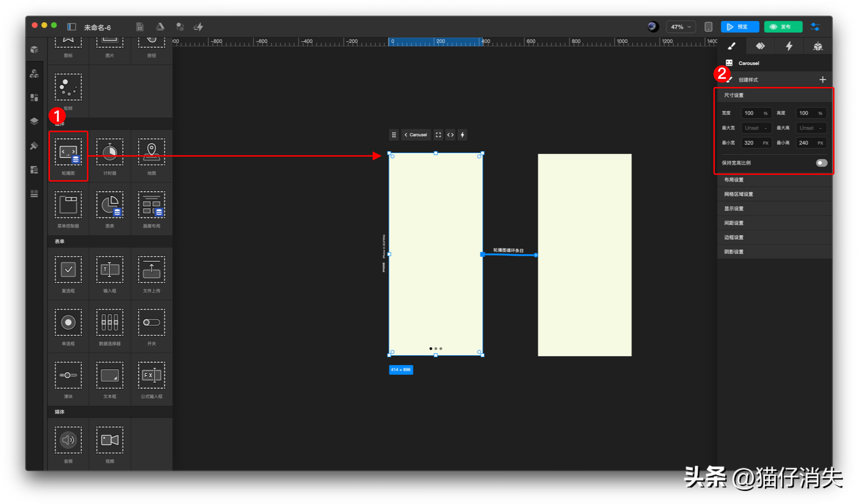Open the single cube sidebar panel
858x504 pixels.
(34, 49)
